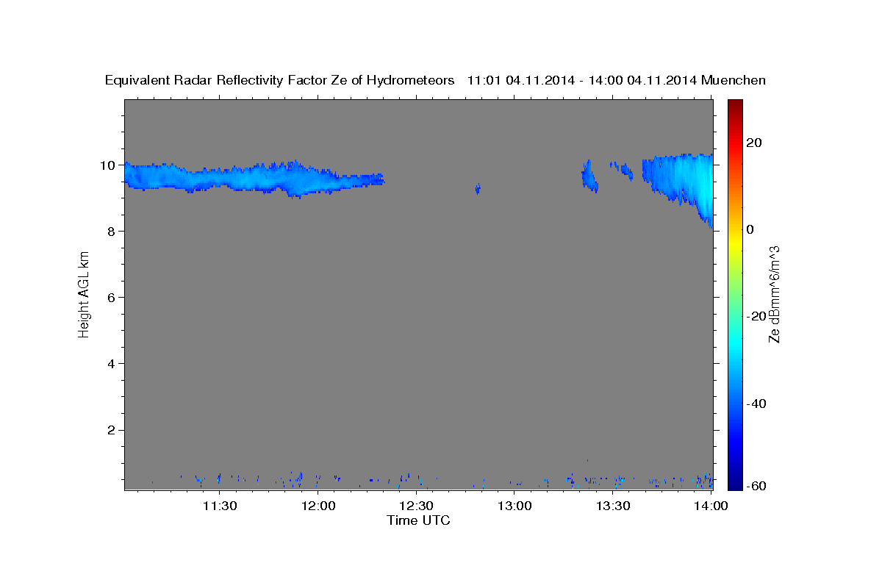Click the small isolated echo near 12:48

(478, 189)
